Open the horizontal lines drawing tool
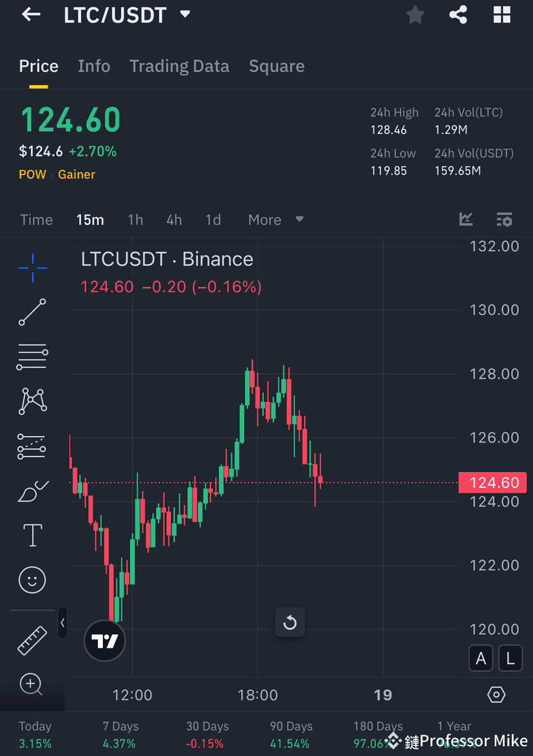This screenshot has width=533, height=756. click(32, 356)
